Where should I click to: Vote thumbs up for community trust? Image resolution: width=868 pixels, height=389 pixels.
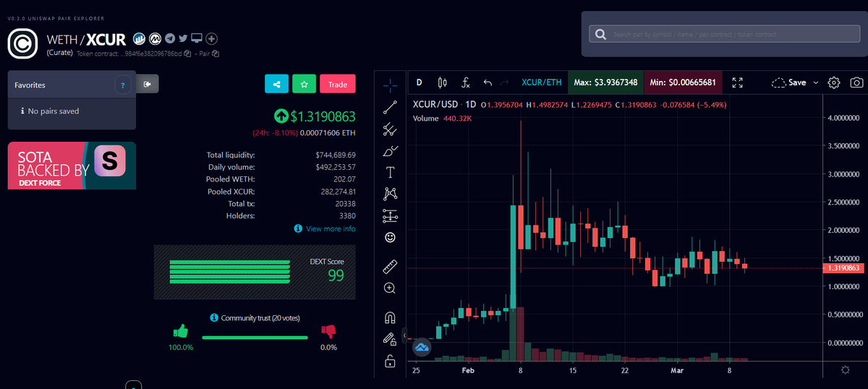tap(181, 332)
